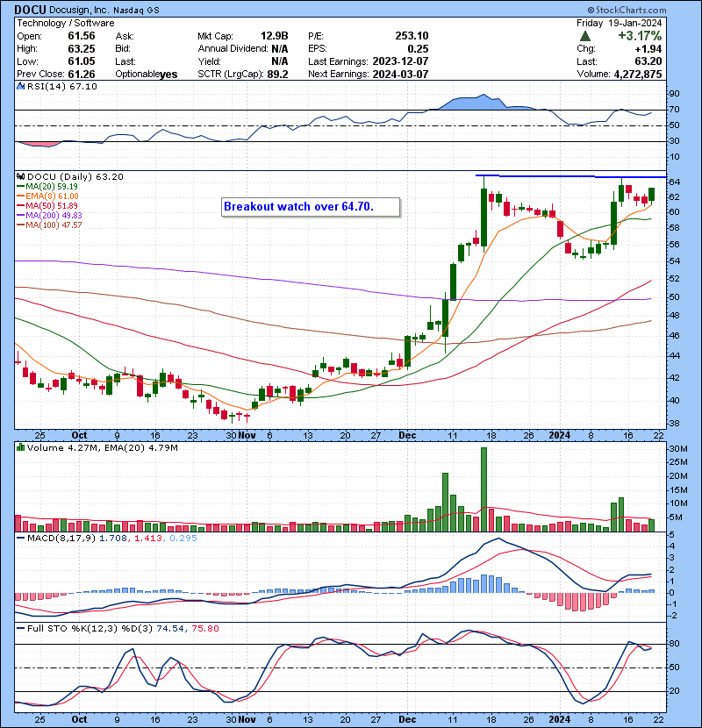702x728 pixels.
Task: Click the date Friday 19-Jan-2024
Action: tap(619, 23)
